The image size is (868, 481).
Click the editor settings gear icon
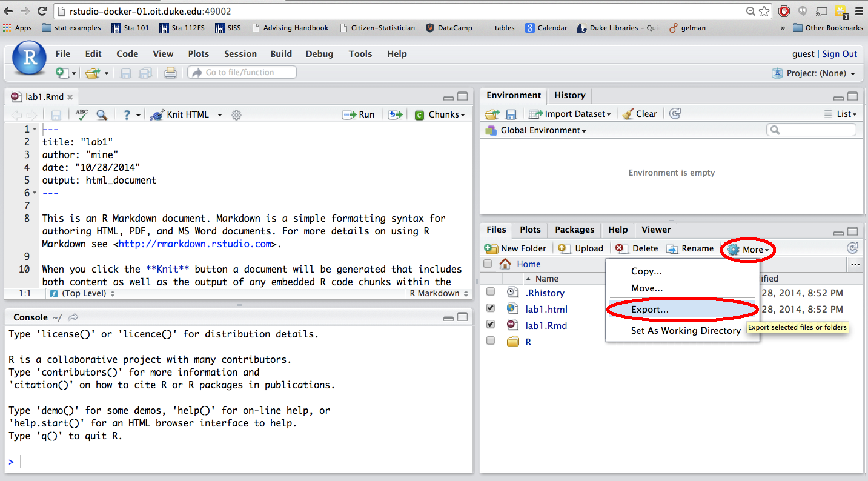point(237,114)
